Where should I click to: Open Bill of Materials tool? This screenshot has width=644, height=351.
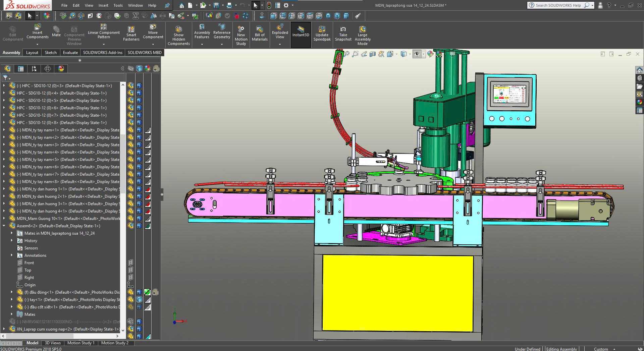tap(260, 34)
